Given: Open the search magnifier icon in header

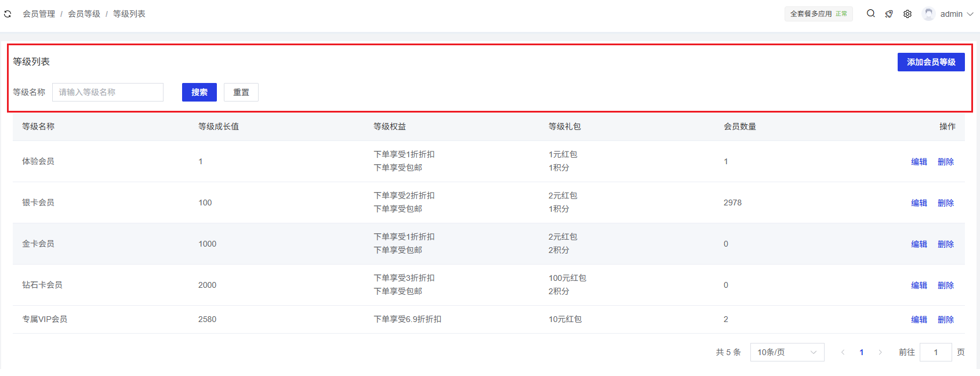Looking at the screenshot, I should [x=870, y=14].
